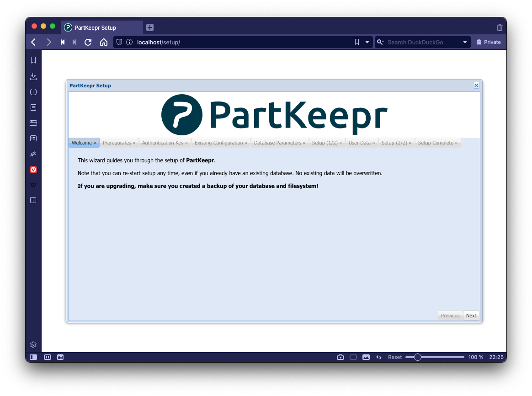The height and width of the screenshot is (396, 532).
Task: Rewind to first page in history
Action: [63, 42]
